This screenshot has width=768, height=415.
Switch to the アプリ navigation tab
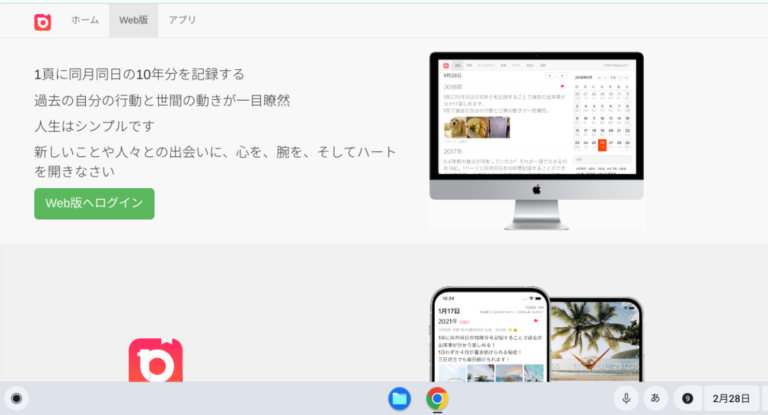click(x=182, y=20)
